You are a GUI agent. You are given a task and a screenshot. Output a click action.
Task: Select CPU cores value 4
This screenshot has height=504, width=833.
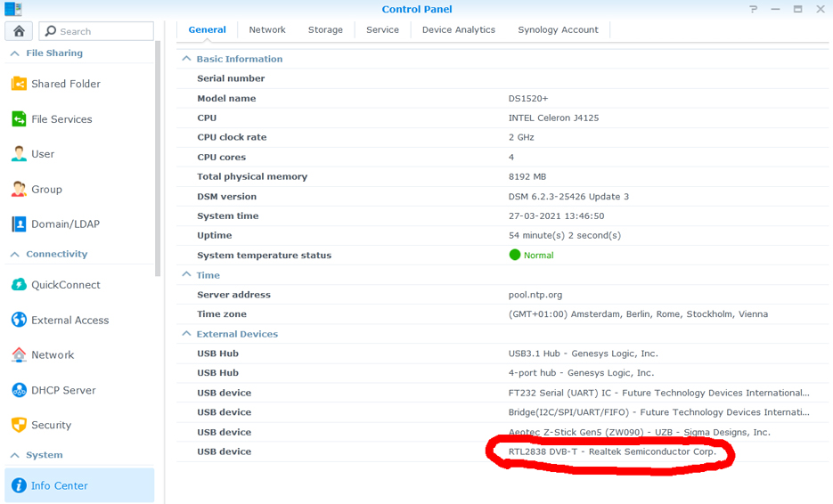[511, 158]
